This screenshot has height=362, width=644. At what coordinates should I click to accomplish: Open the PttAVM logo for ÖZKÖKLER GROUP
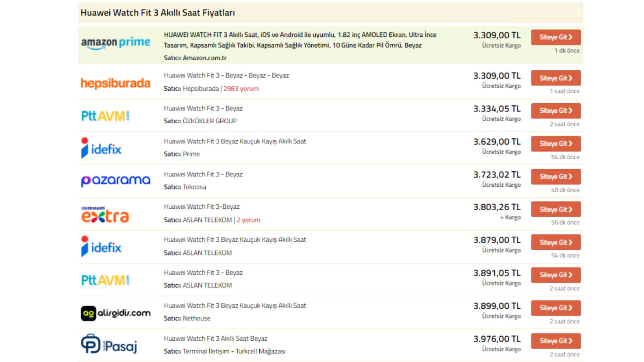[105, 116]
